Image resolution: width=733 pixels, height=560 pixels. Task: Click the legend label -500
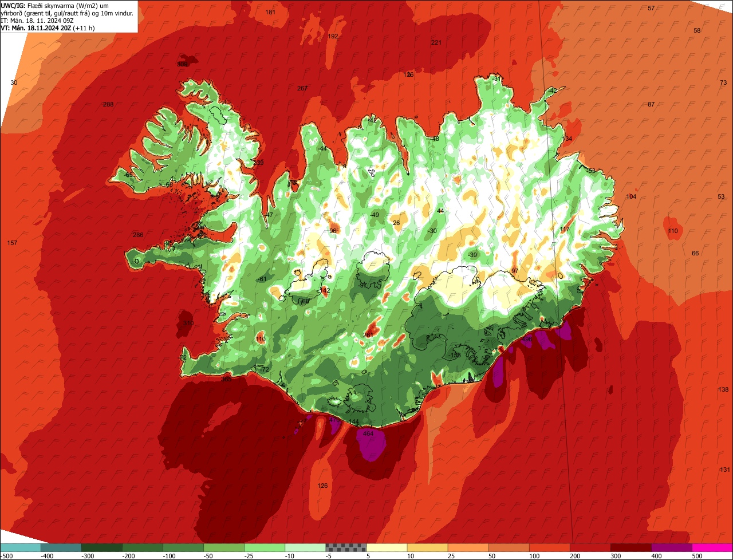[7, 555]
